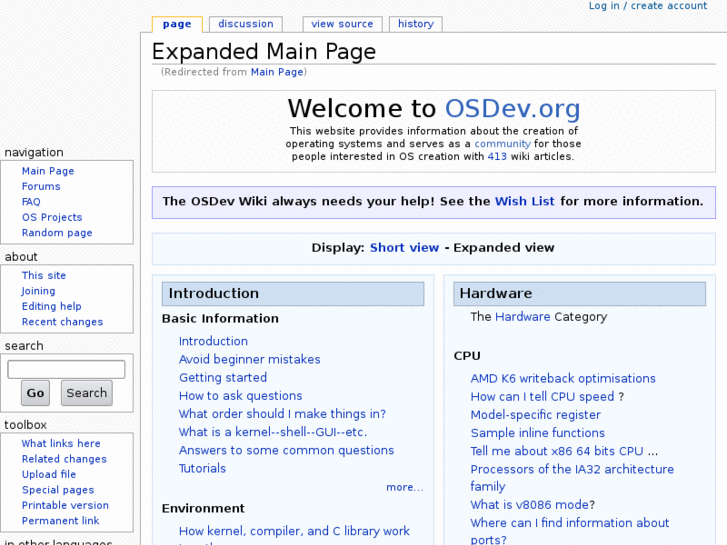727x545 pixels.
Task: Open 'Processors of the IA32 architecture family'
Action: coord(572,478)
